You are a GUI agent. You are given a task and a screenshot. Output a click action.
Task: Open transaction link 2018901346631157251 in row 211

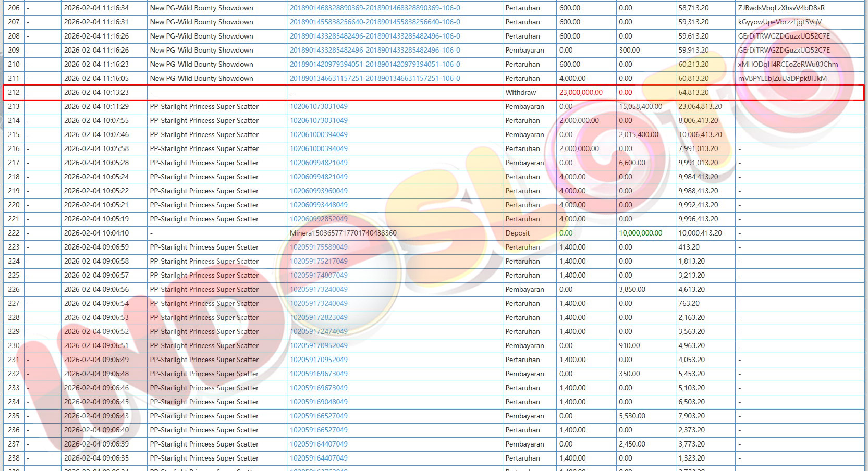point(374,79)
